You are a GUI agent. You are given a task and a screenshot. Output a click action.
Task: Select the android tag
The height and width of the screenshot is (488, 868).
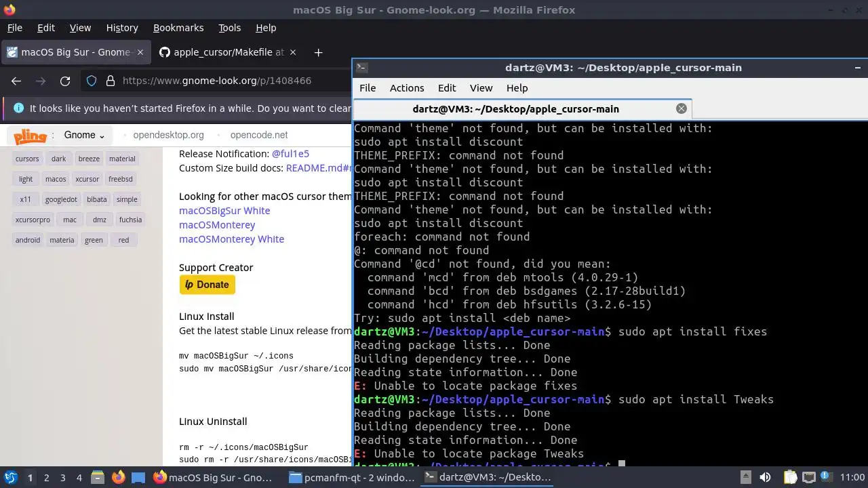pyautogui.click(x=28, y=240)
